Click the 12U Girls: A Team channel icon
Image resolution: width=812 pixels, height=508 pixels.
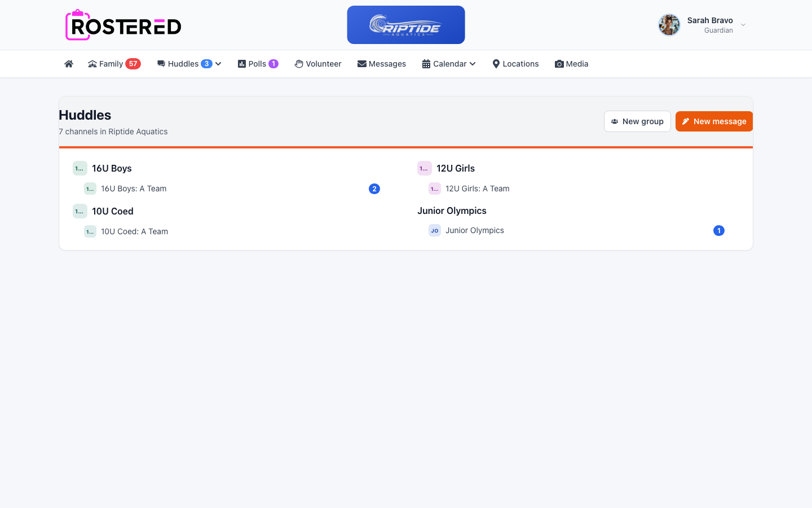point(435,189)
